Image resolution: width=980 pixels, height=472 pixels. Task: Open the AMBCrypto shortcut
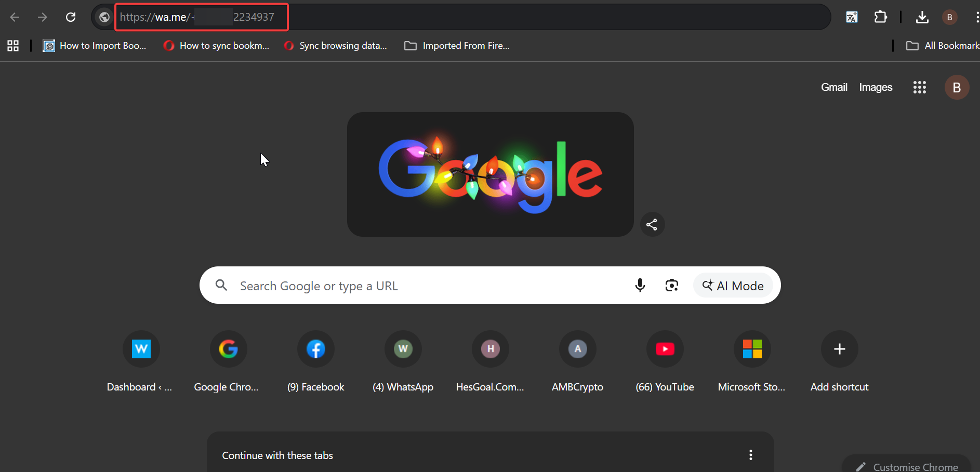pyautogui.click(x=577, y=362)
